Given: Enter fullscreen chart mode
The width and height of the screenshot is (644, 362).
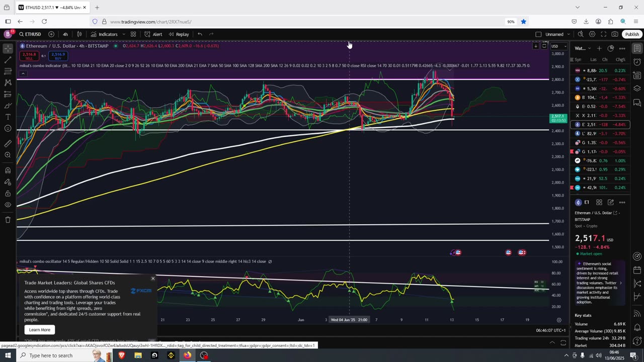Looking at the screenshot, I should click(x=603, y=34).
